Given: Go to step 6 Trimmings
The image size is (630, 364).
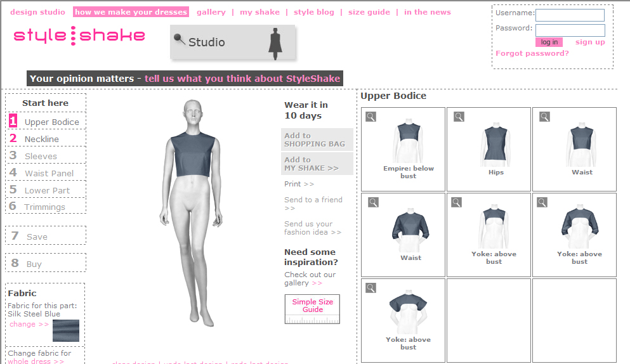Looking at the screenshot, I should [x=46, y=207].
